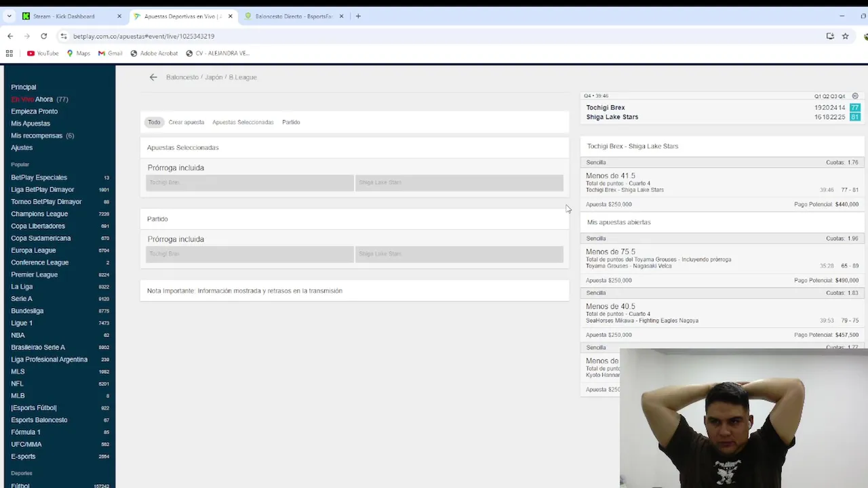Open the Menos de 40.5 open bet
The width and height of the screenshot is (868, 488).
coord(722,313)
